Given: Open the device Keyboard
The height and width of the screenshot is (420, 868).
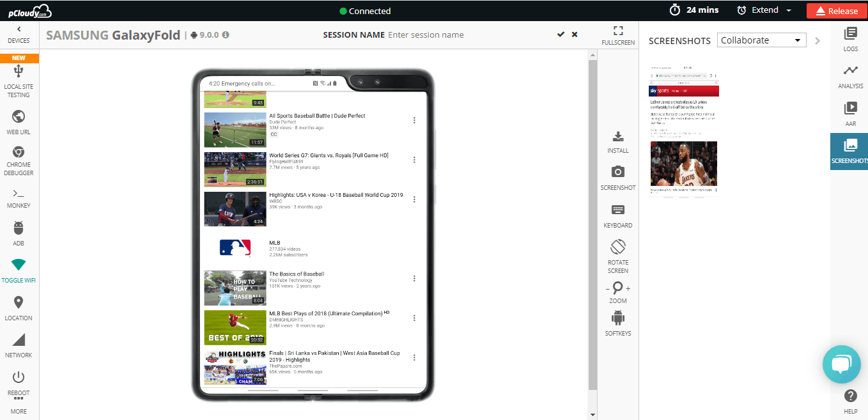Looking at the screenshot, I should (618, 216).
